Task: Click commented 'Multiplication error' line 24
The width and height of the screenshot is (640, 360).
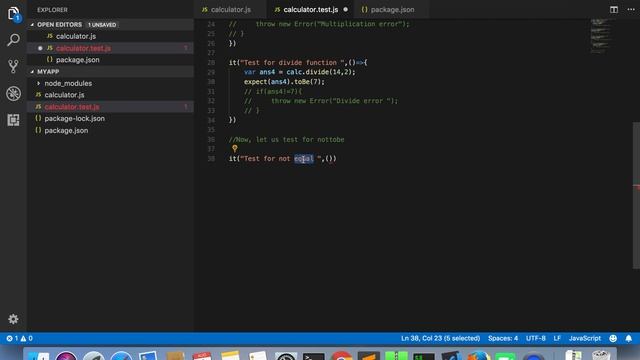Action: 319,24
